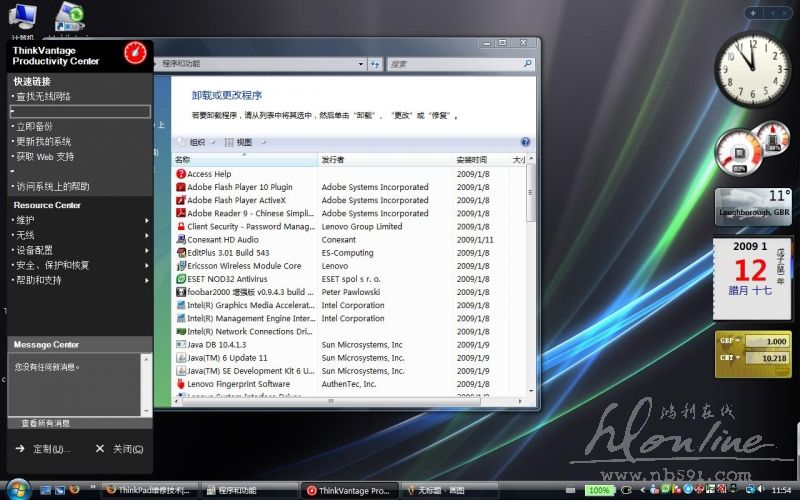Click the help question mark icon
Viewport: 800px width, 500px height.
pos(525,142)
